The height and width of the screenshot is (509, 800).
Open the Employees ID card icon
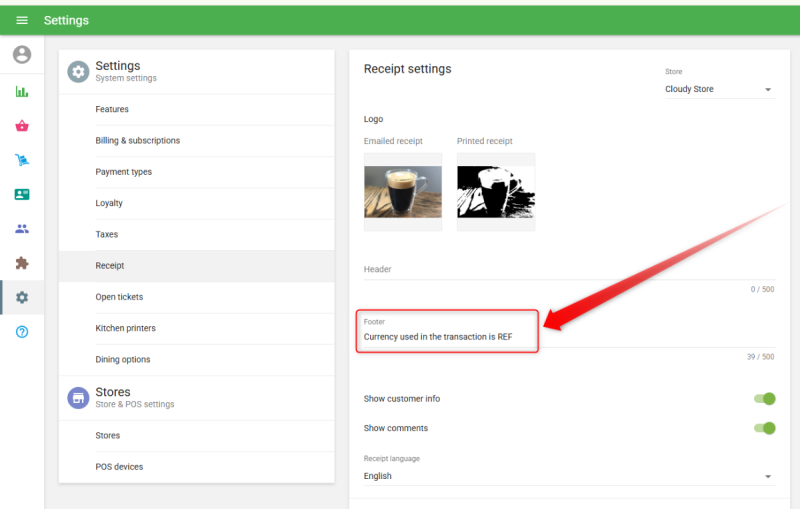coord(22,194)
